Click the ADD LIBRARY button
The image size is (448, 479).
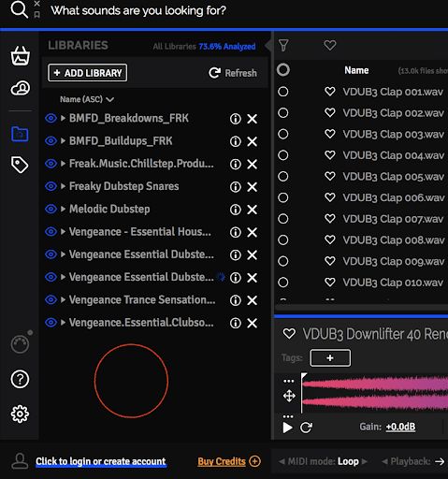pyautogui.click(x=88, y=73)
